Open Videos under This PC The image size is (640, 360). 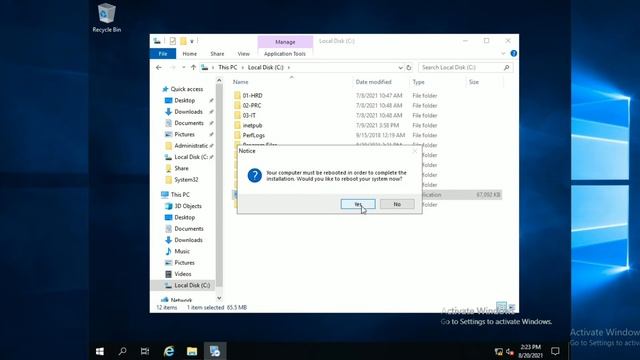click(x=182, y=274)
